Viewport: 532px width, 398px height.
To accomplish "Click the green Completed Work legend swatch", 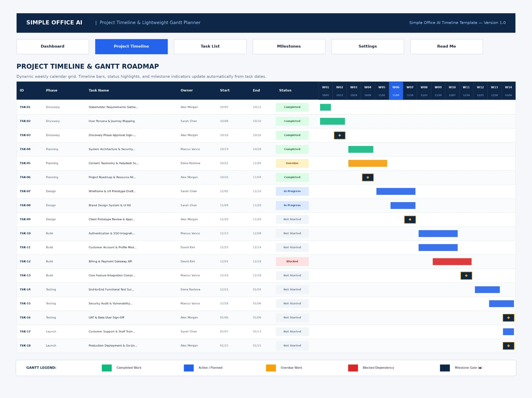I will pyautogui.click(x=107, y=368).
